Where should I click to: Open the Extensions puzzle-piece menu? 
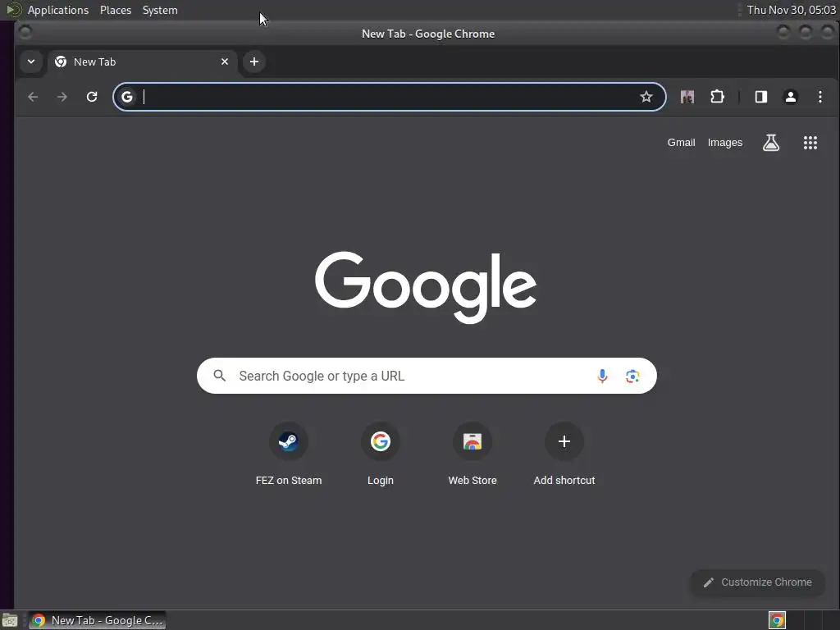point(717,97)
